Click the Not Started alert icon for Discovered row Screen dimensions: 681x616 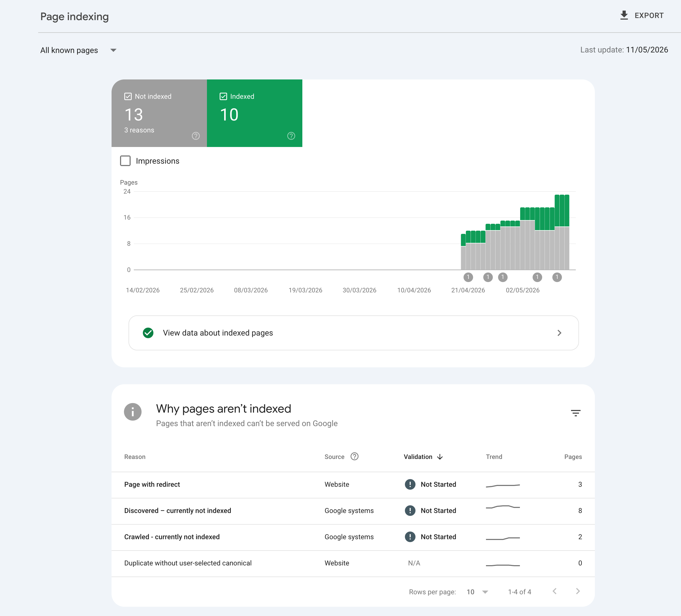[410, 511]
